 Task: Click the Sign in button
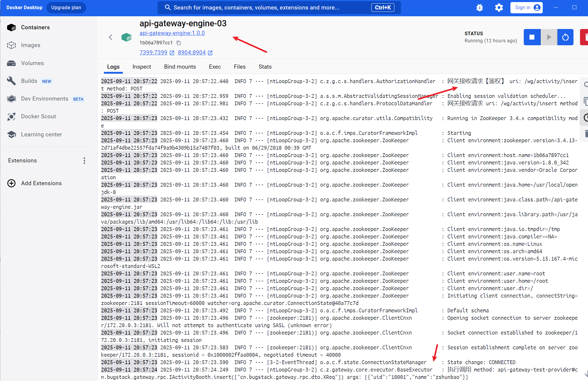click(526, 8)
